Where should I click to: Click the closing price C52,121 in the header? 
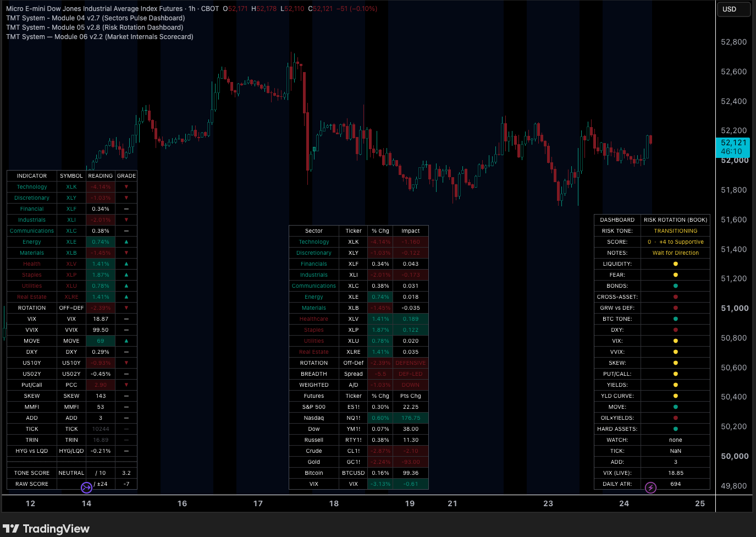tap(321, 9)
